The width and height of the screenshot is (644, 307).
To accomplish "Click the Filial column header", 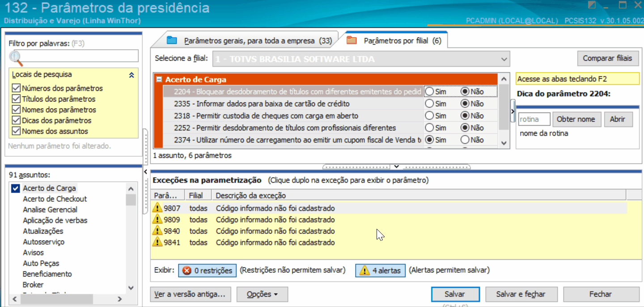I will pyautogui.click(x=199, y=195).
